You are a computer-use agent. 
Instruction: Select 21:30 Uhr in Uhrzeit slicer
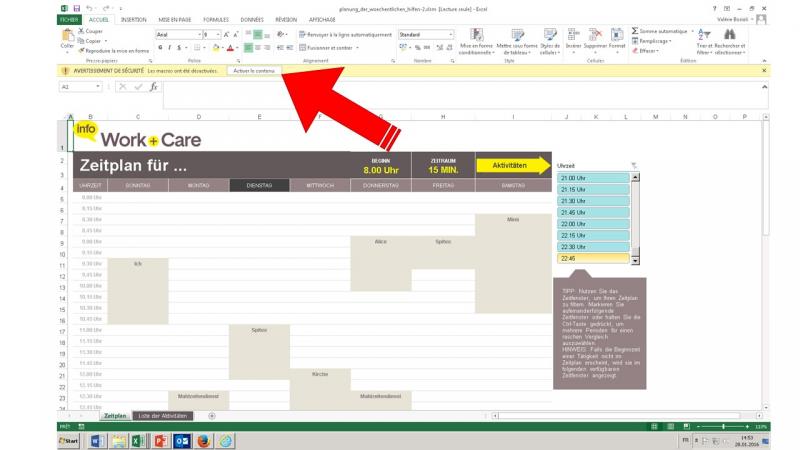(x=594, y=201)
